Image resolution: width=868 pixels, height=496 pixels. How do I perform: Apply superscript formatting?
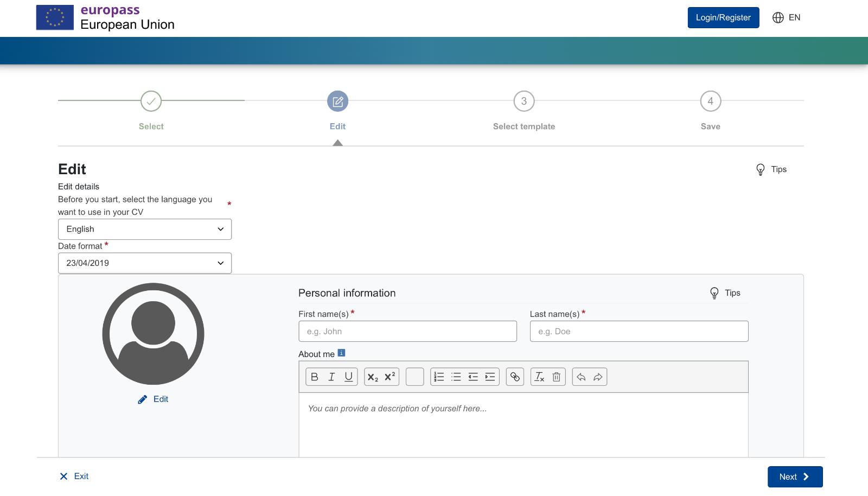click(390, 377)
